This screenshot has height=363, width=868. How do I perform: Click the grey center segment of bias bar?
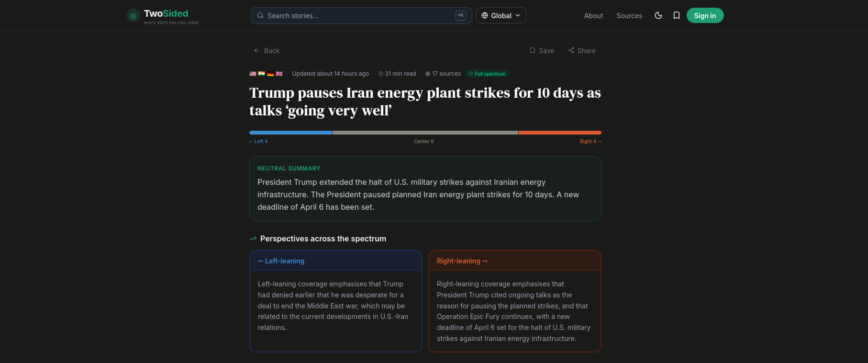(x=425, y=133)
